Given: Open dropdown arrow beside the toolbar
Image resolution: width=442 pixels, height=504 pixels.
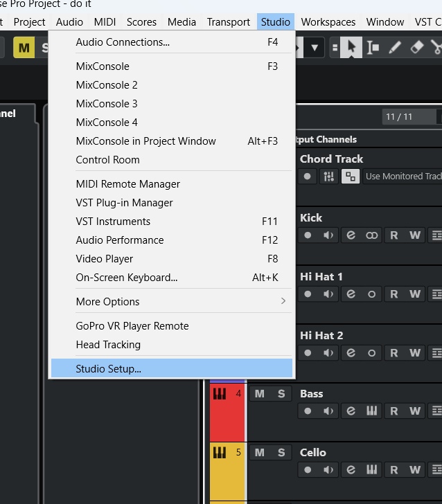Looking at the screenshot, I should [x=315, y=48].
